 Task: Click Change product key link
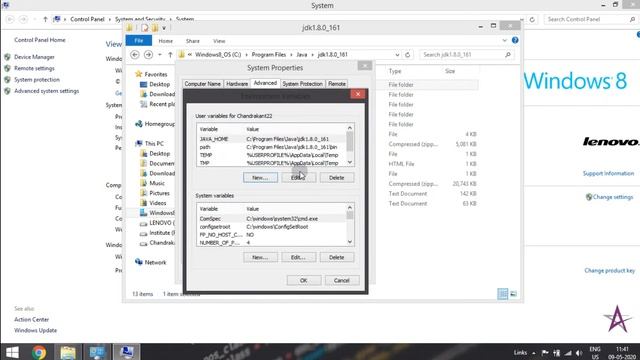(609, 271)
